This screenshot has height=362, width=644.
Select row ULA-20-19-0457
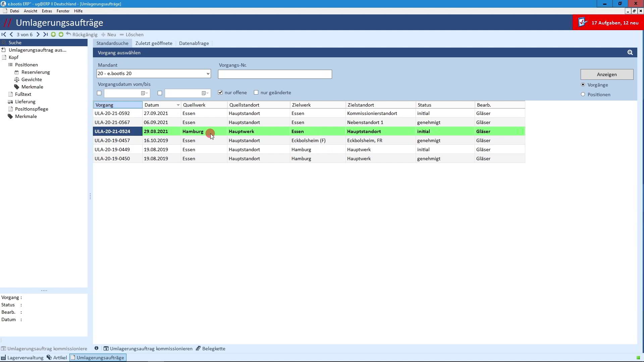[x=309, y=140]
